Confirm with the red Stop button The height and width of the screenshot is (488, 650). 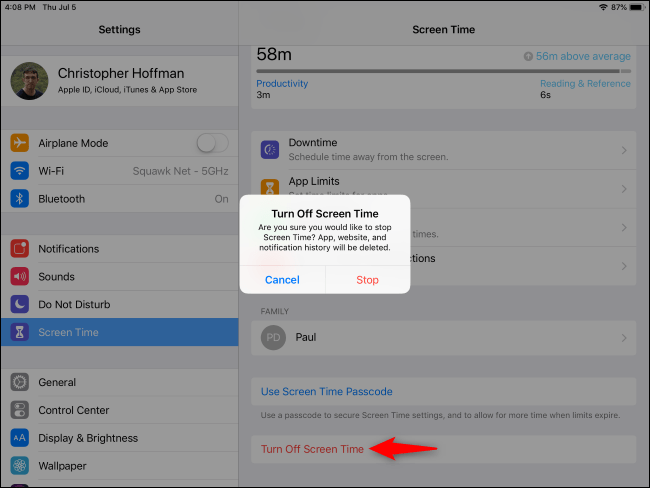[x=367, y=280]
